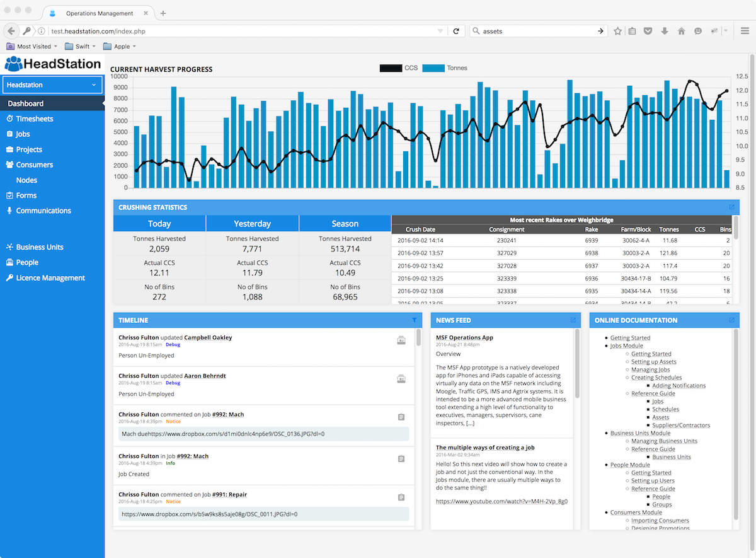
Task: Open a new browser tab
Action: (x=163, y=13)
